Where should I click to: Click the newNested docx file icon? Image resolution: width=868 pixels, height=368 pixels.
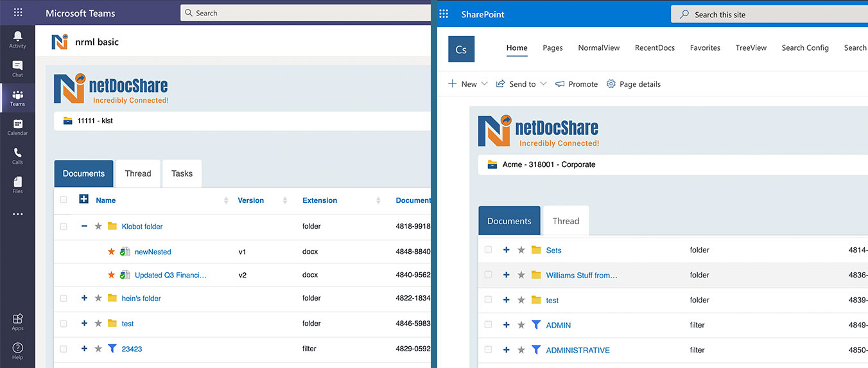pyautogui.click(x=125, y=252)
